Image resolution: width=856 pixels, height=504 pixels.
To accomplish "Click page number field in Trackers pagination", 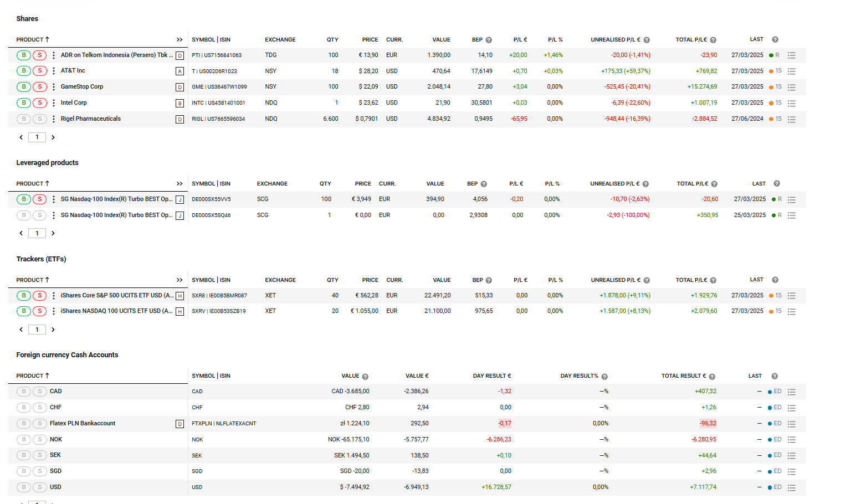I will [37, 330].
